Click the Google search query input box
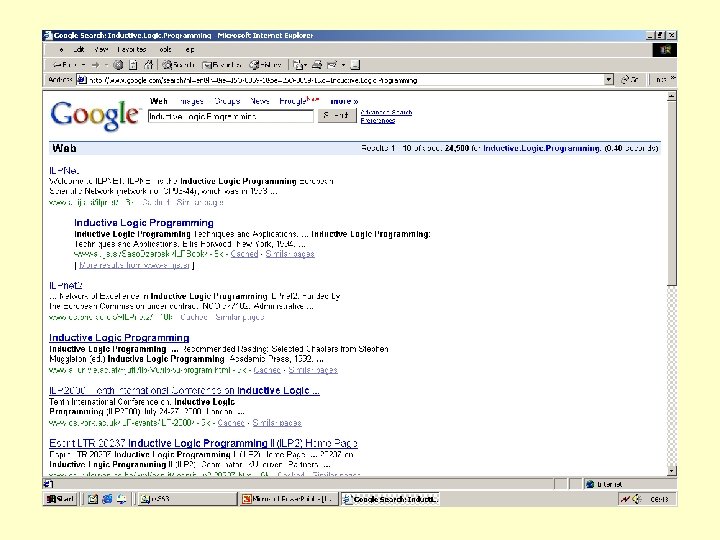 tap(231, 116)
